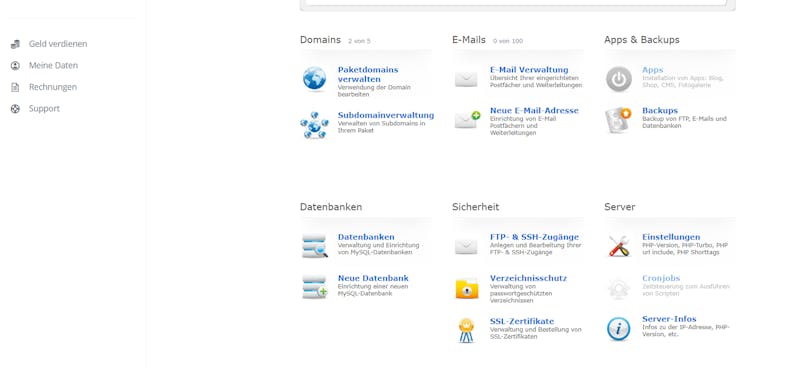Open the Verzeichnisschutz link
This screenshot has height=368, width=800.
click(528, 278)
